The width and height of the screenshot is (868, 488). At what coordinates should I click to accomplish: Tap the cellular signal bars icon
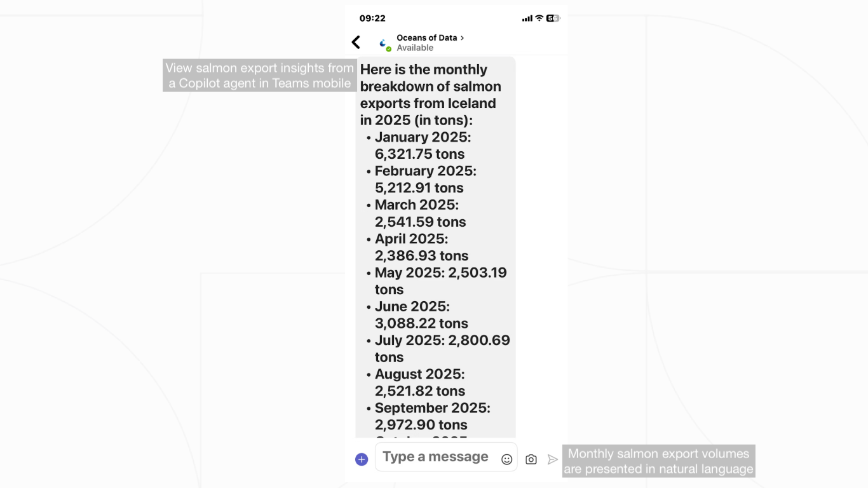pos(527,18)
